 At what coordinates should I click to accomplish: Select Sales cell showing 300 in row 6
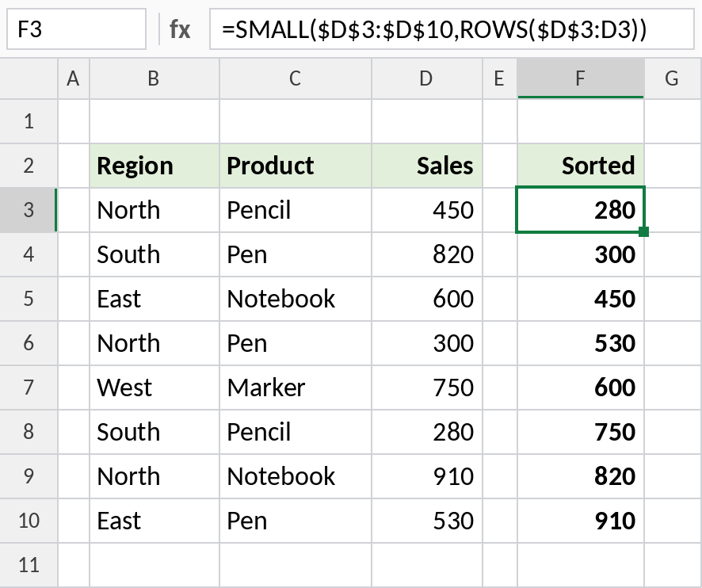pyautogui.click(x=427, y=343)
